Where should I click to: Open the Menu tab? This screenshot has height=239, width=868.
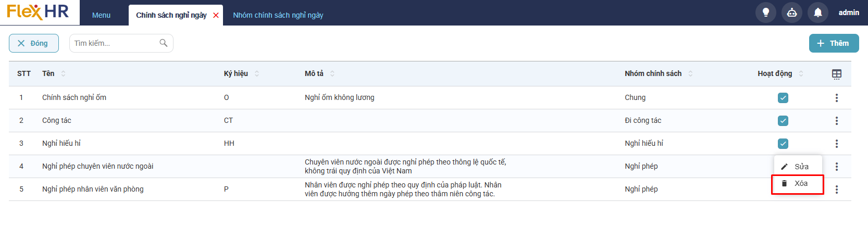102,15
